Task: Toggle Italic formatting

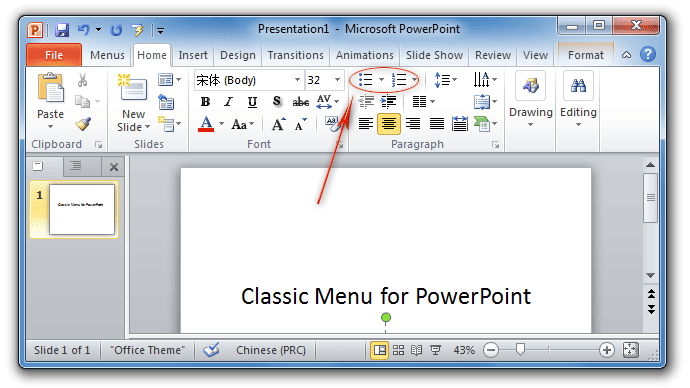Action: coord(228,102)
